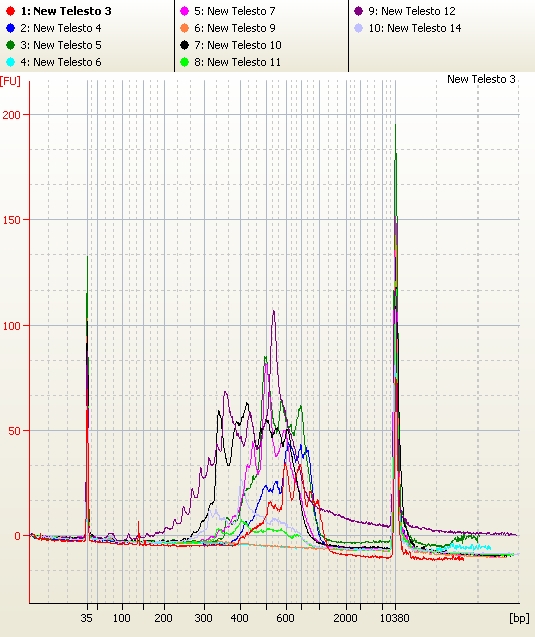Screen dimensions: 535x637
Task: Click the [bp] x-axis unit label
Action: point(519,618)
